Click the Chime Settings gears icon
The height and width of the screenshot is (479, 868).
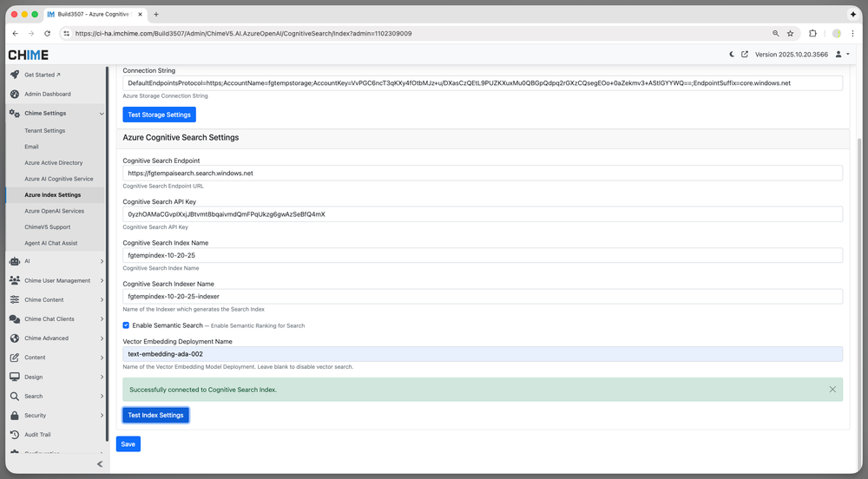click(15, 113)
